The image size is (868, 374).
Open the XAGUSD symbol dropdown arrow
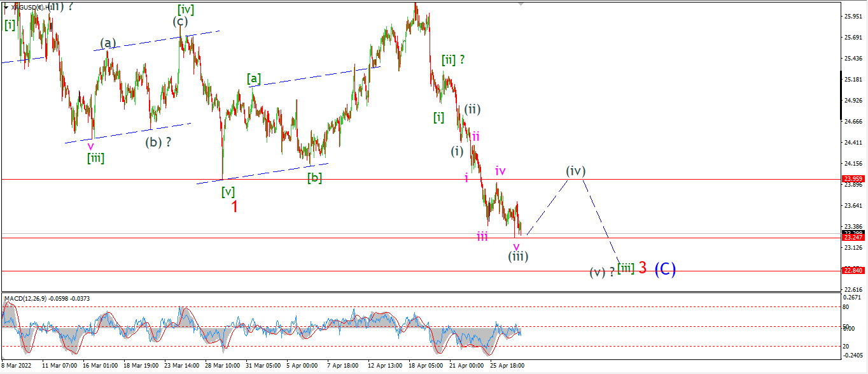[x=6, y=7]
